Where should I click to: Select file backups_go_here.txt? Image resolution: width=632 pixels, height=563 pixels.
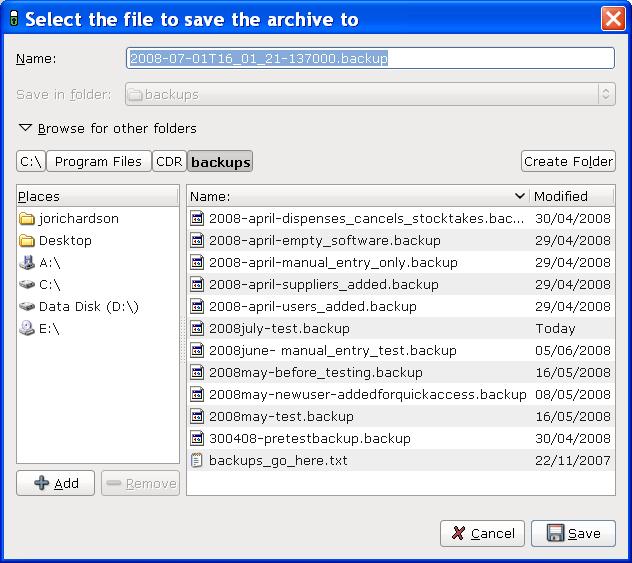[x=401, y=460]
